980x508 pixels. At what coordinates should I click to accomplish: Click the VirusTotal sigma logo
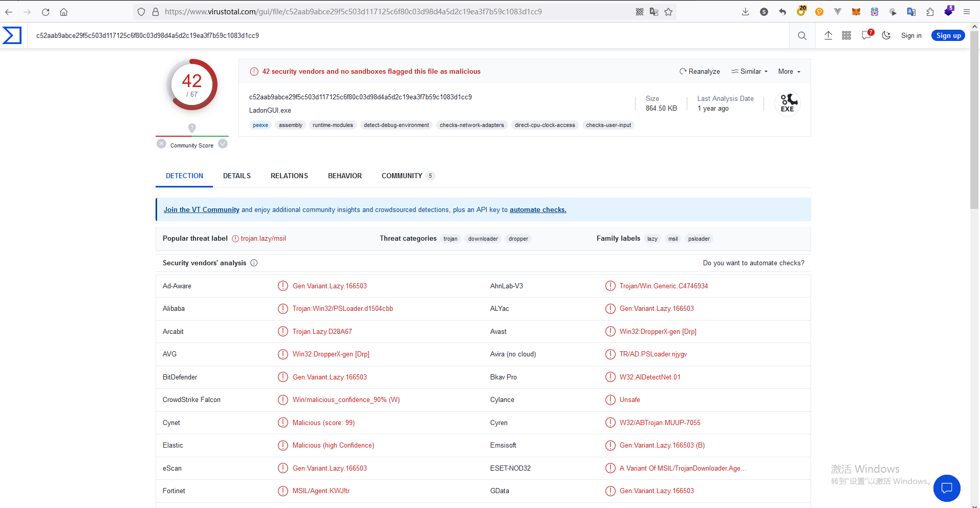(x=12, y=35)
